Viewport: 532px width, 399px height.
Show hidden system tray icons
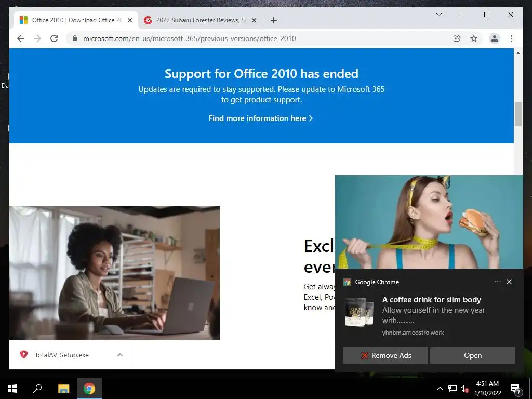point(440,389)
